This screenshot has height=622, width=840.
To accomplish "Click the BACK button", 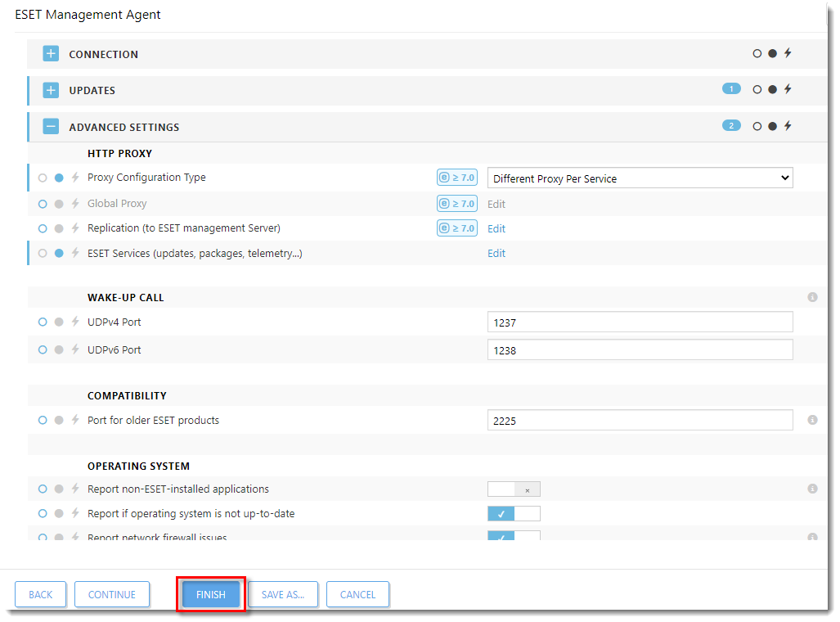I will 41,595.
